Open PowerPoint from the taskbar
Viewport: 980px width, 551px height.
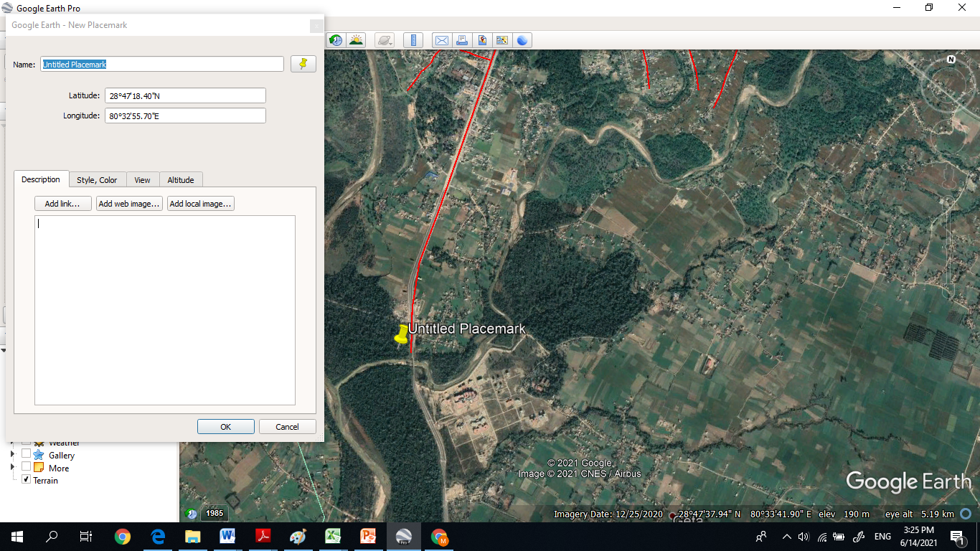click(368, 537)
